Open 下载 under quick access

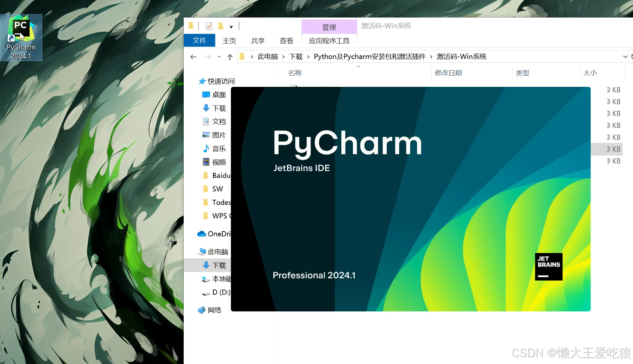(x=214, y=108)
